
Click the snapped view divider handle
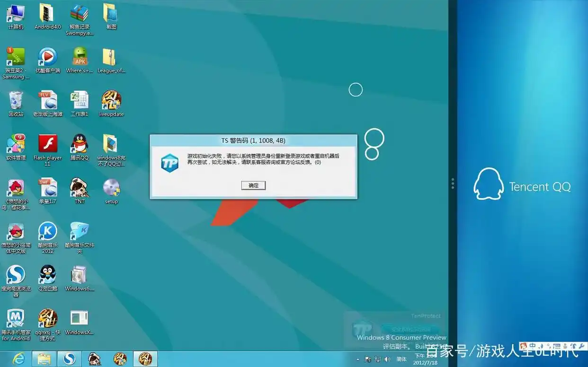(453, 183)
